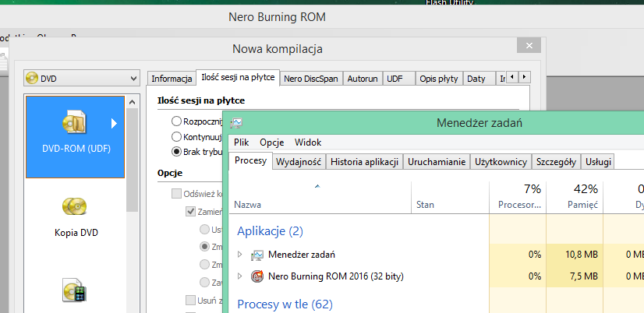
Task: Switch to the Nero DiscSpan tab
Action: pyautogui.click(x=311, y=79)
